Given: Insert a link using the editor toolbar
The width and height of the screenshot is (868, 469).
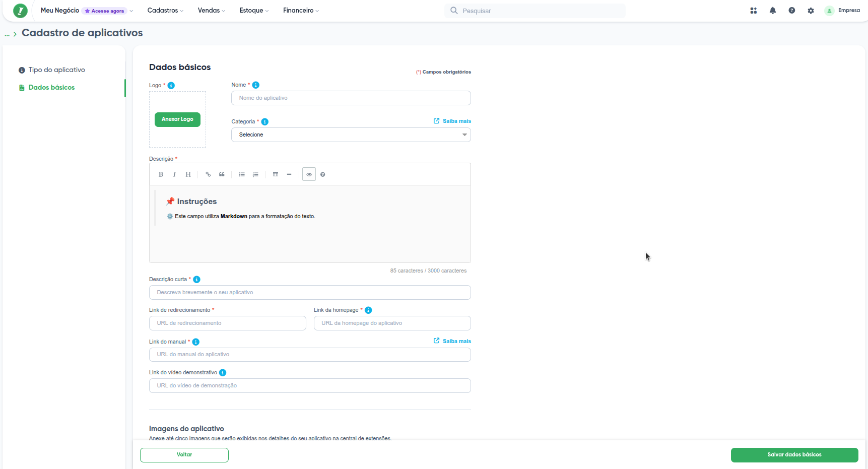Looking at the screenshot, I should pyautogui.click(x=208, y=174).
